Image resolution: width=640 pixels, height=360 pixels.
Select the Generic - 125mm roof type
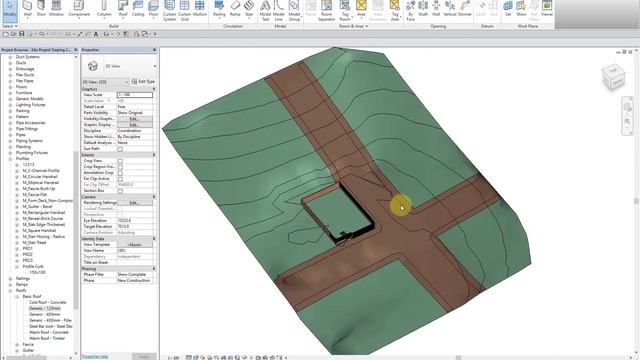[x=44, y=308]
